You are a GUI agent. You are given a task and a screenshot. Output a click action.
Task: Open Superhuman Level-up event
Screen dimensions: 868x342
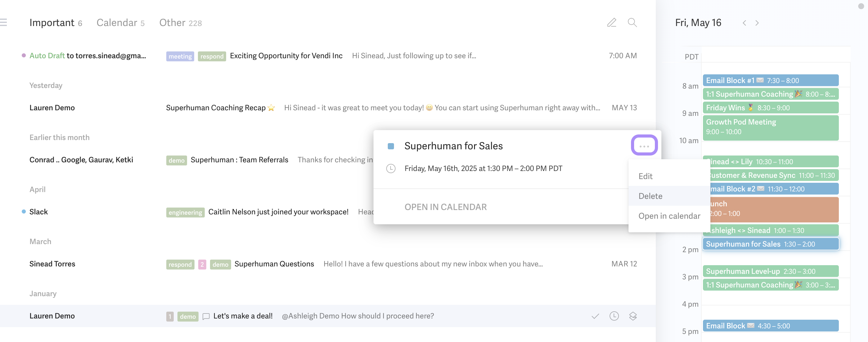[771, 271]
